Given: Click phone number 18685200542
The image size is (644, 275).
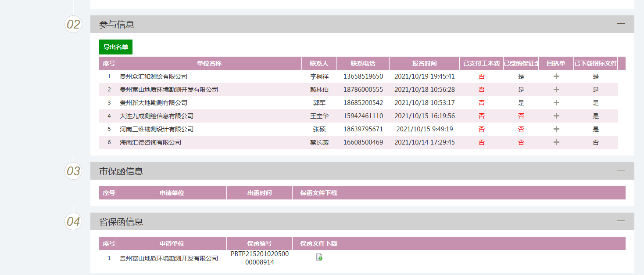Looking at the screenshot, I should [363, 103].
